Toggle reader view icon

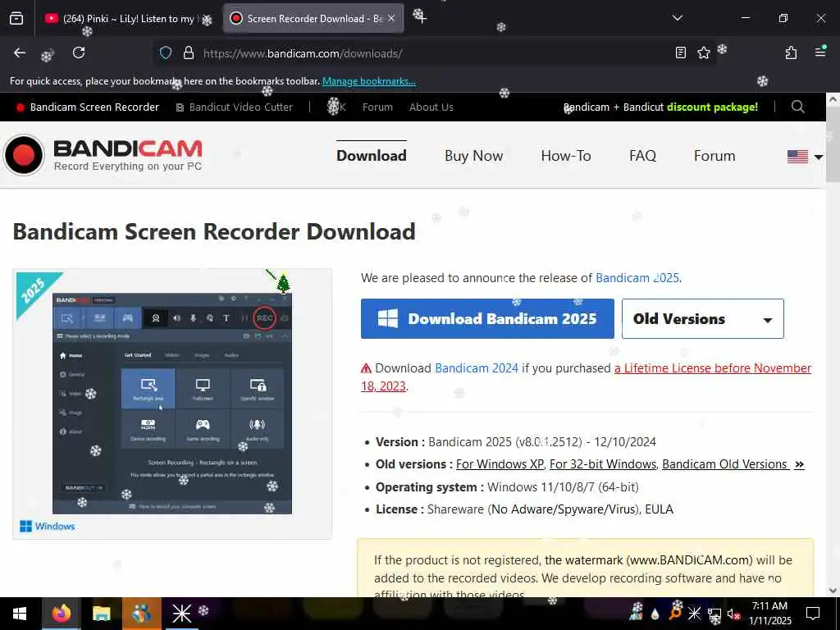coord(680,53)
